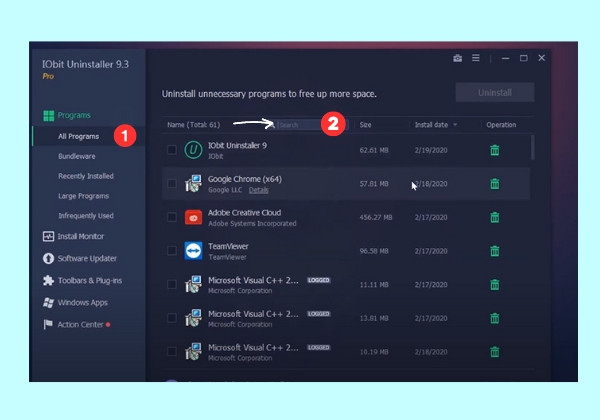The width and height of the screenshot is (600, 420).
Task: Click the LOGGED badge in 11.11 MB row
Action: click(318, 280)
